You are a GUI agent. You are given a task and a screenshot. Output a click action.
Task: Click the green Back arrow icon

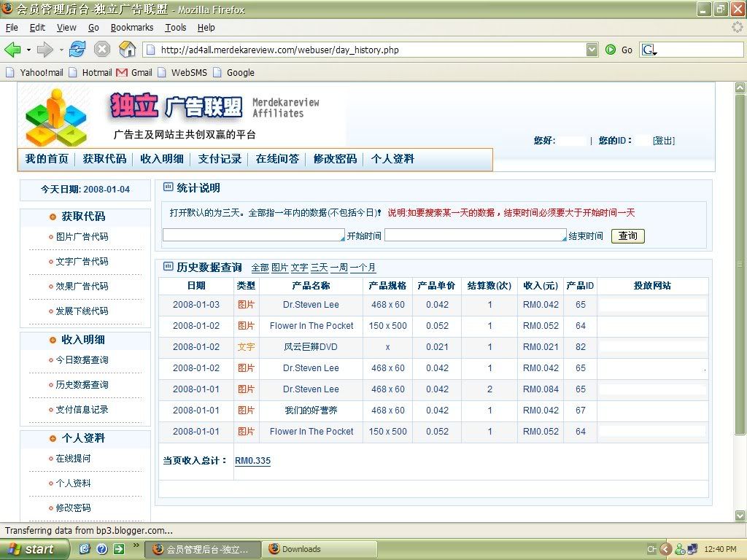[x=13, y=50]
